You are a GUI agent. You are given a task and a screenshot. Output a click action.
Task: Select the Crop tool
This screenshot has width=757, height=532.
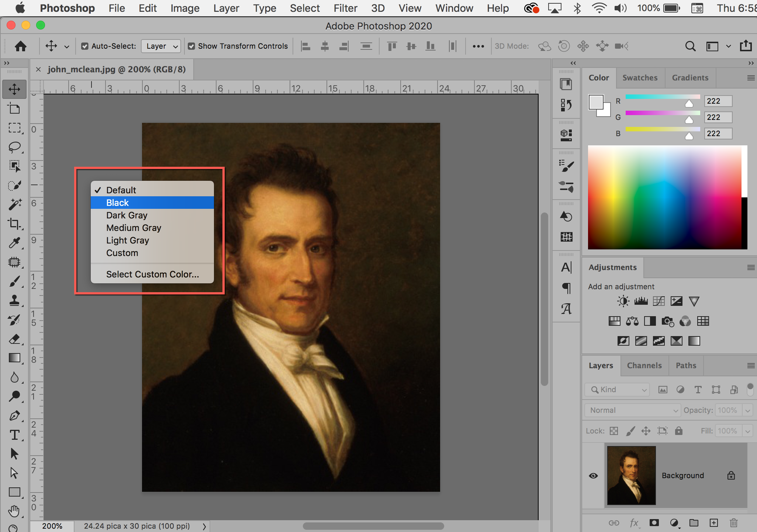(x=14, y=224)
